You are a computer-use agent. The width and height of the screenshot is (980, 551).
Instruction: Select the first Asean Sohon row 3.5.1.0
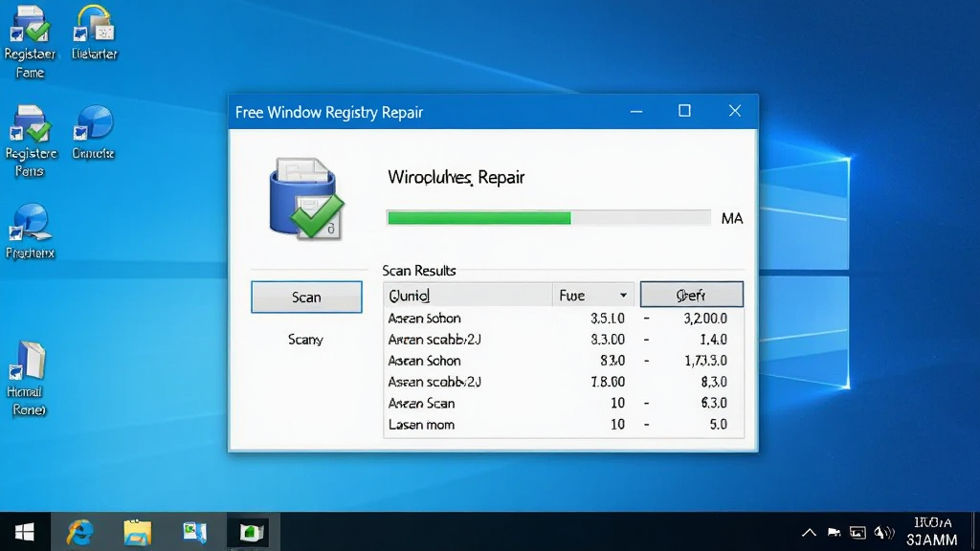(563, 318)
